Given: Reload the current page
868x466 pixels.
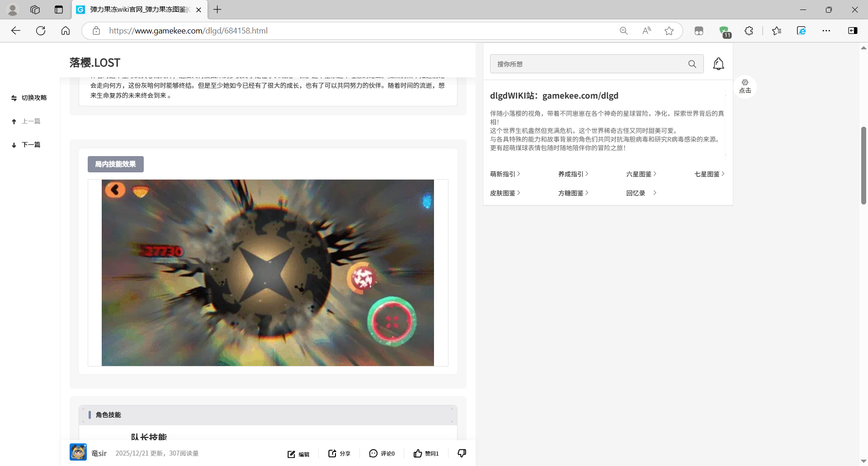Looking at the screenshot, I should pyautogui.click(x=41, y=31).
